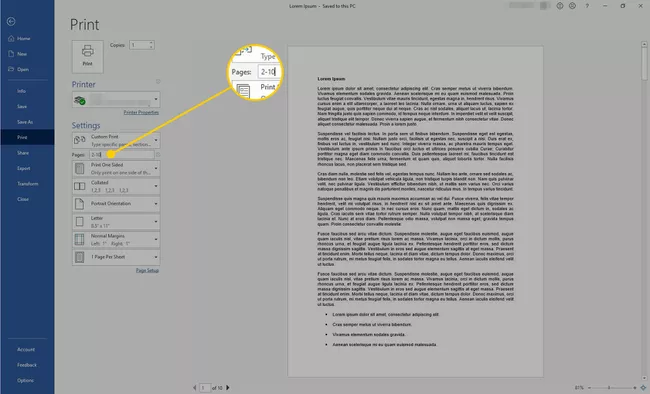Click the Pages input field
The image size is (650, 394).
(122, 155)
